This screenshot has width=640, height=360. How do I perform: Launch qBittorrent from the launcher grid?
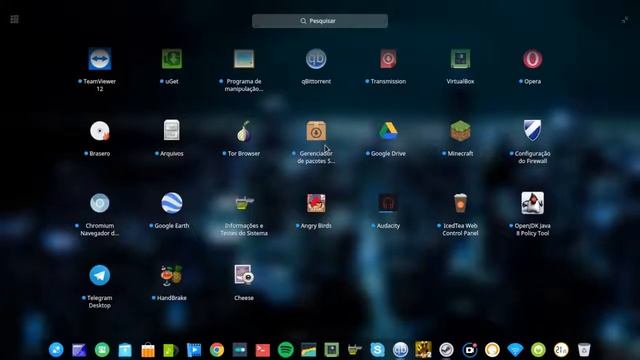pos(316,59)
